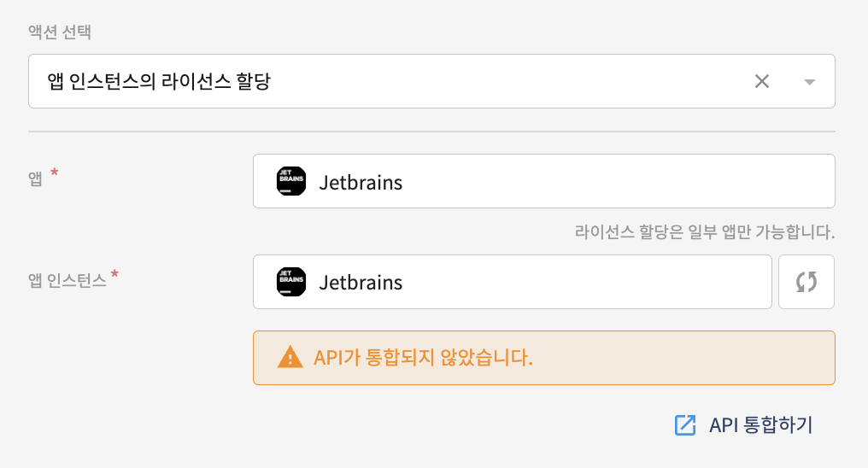Image resolution: width=868 pixels, height=468 pixels.
Task: Click the Jetbrains name in 앱 인스턴스 field
Action: (x=361, y=283)
